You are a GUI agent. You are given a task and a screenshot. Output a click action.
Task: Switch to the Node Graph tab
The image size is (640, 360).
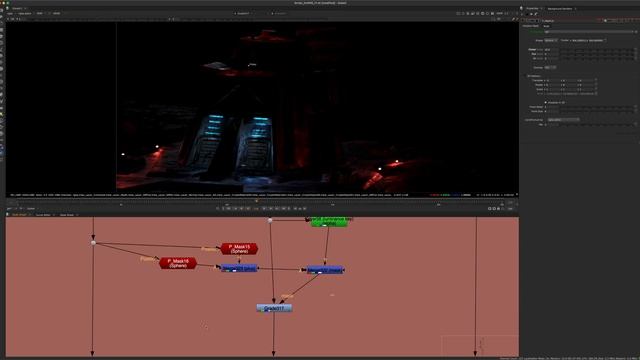[x=19, y=215]
